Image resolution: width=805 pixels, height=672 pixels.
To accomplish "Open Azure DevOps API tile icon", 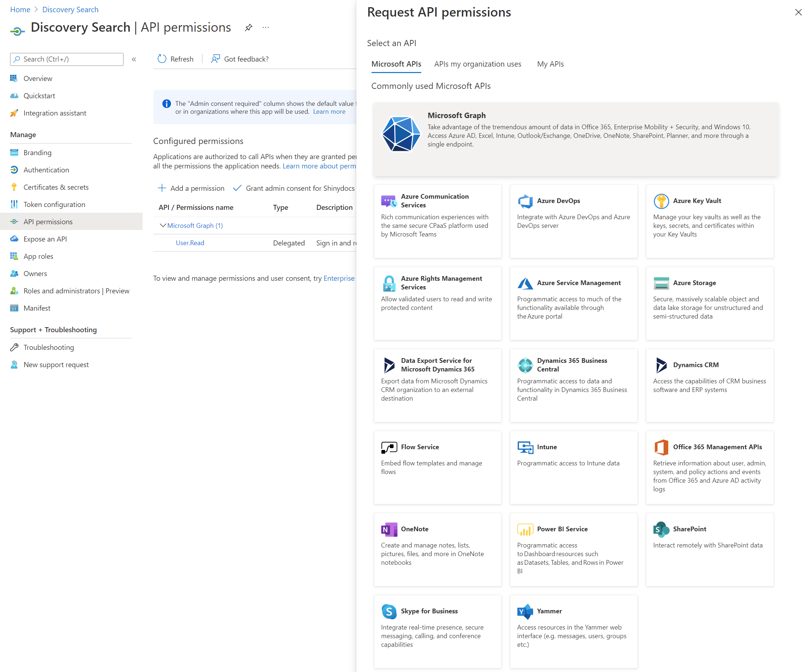I will 525,201.
